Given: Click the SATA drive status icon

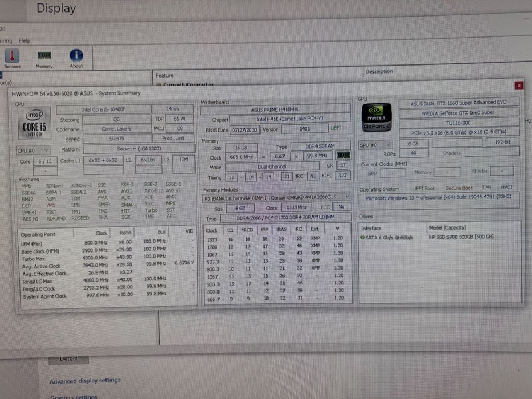Looking at the screenshot, I should click(362, 238).
